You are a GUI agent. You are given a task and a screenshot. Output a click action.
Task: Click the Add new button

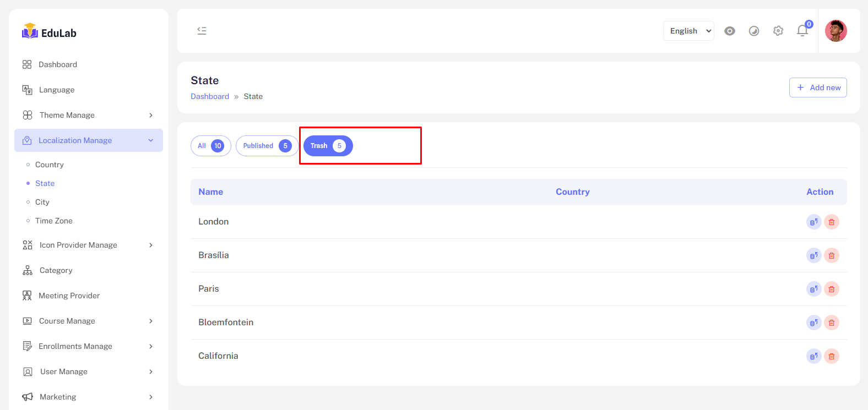(817, 88)
